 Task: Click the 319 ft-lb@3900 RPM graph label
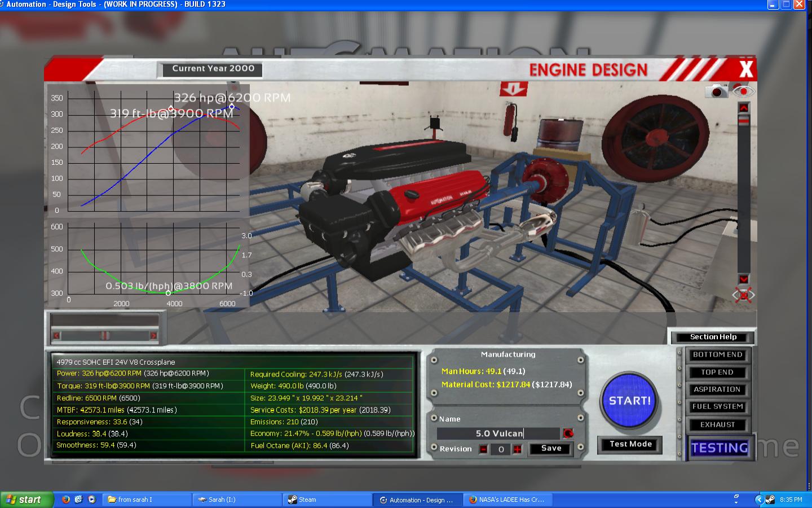click(171, 113)
